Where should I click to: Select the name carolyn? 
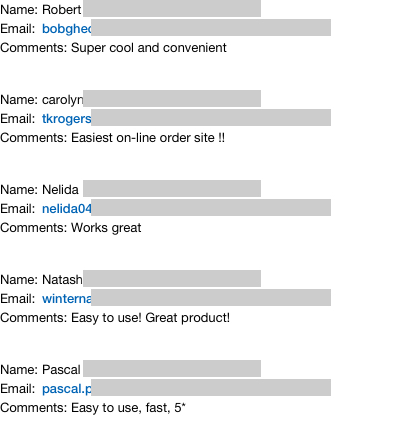pyautogui.click(x=62, y=100)
